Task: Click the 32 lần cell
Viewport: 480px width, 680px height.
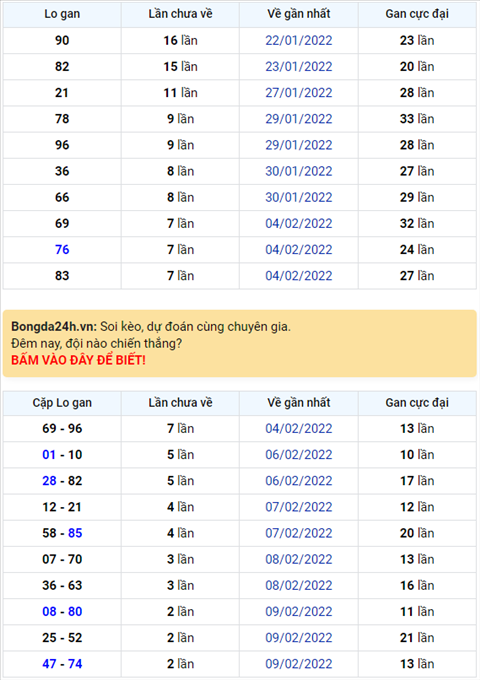Action: click(x=417, y=223)
